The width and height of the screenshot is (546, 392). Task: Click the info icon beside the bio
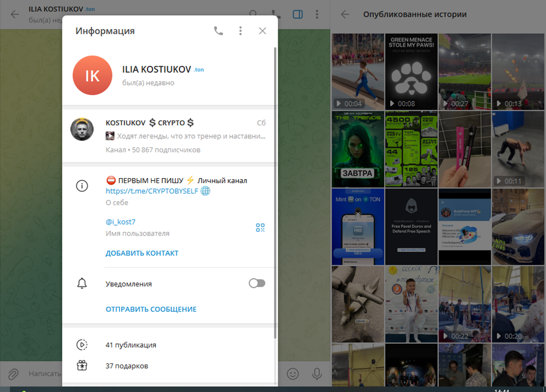[82, 186]
